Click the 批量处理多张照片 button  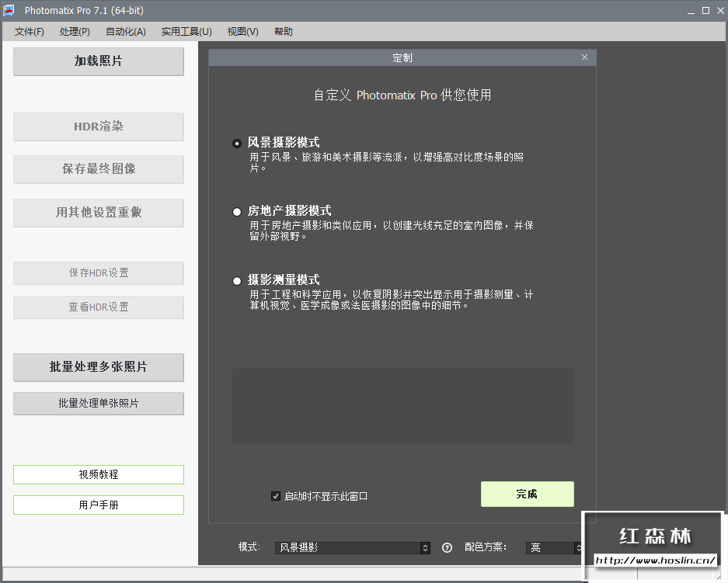(x=99, y=367)
